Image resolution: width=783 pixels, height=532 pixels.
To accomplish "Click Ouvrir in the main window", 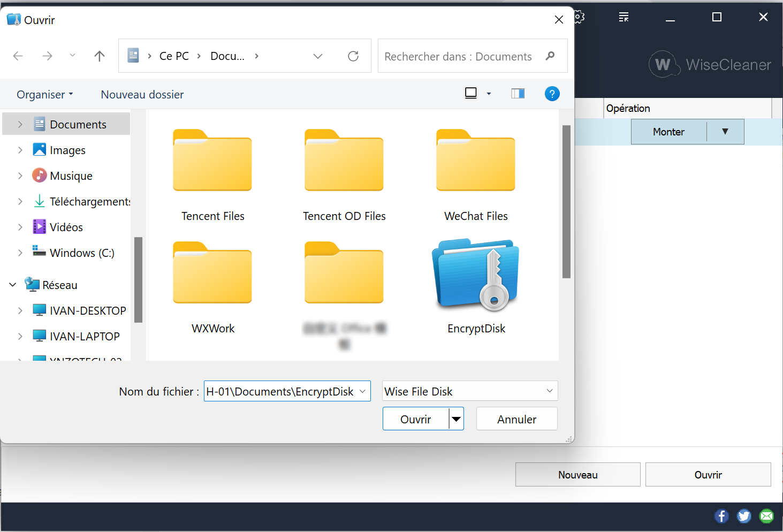I will (x=708, y=475).
